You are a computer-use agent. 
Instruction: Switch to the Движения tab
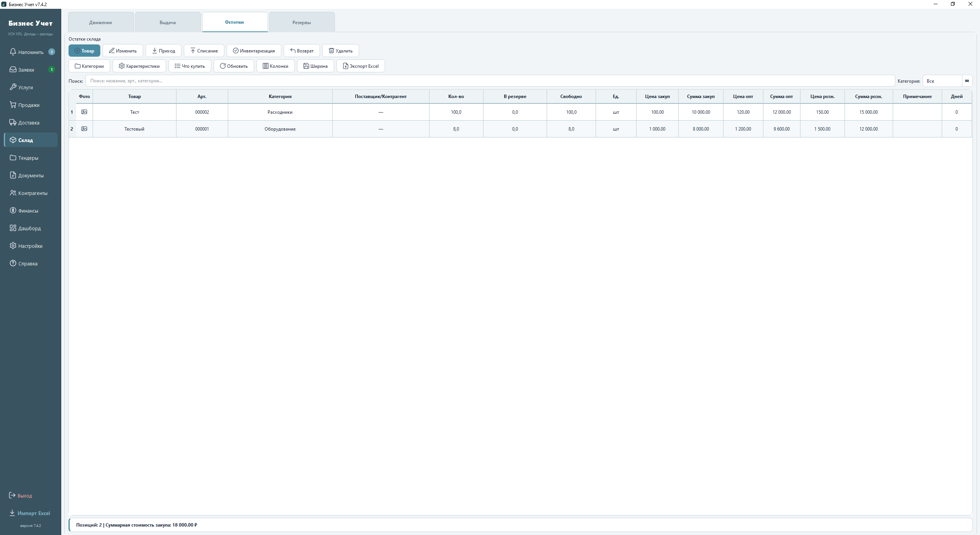pyautogui.click(x=101, y=22)
